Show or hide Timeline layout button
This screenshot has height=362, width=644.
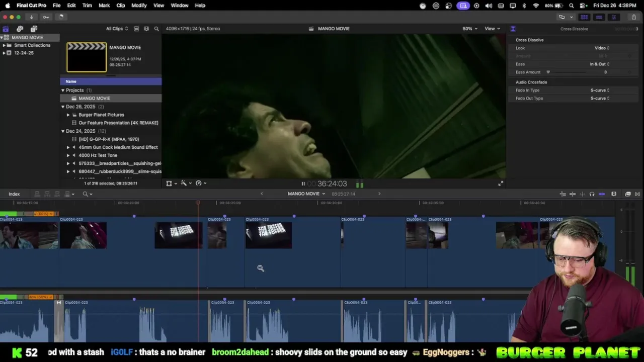click(599, 17)
